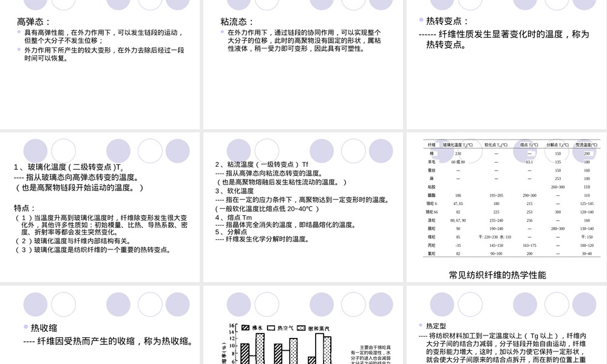Open the bar chart slide thumbnail

point(303,325)
